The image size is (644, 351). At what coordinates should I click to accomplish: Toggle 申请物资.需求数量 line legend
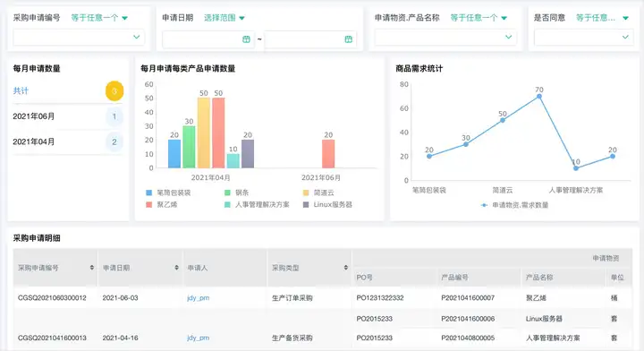(x=514, y=205)
